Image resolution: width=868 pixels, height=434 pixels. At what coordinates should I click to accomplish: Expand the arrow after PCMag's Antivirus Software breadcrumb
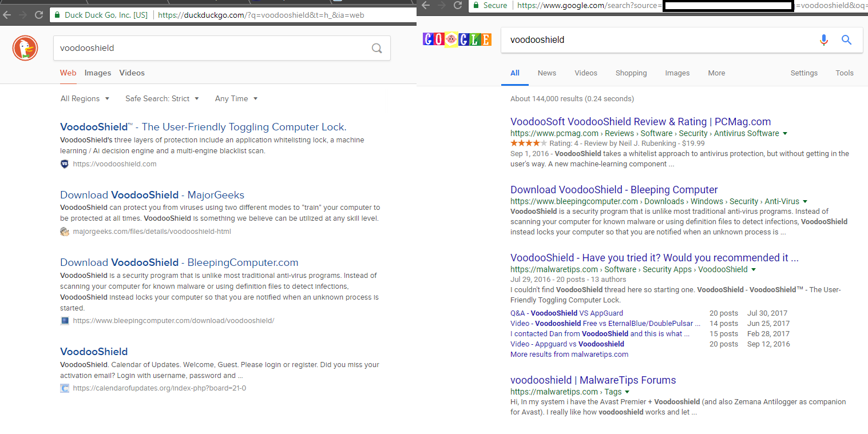(x=785, y=133)
